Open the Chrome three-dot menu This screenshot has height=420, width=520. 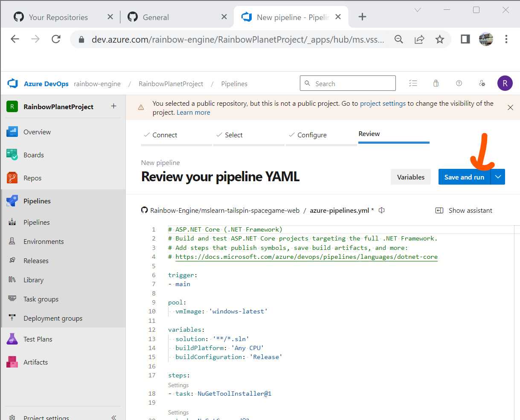point(506,39)
